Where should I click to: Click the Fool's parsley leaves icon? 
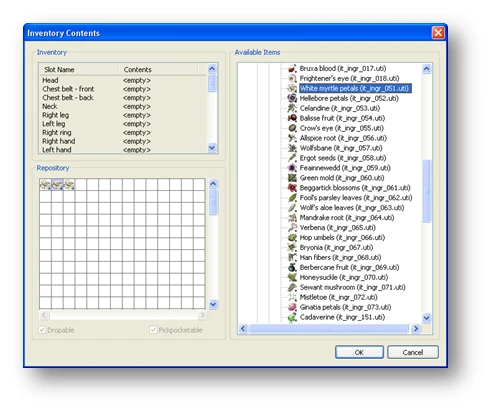point(292,198)
